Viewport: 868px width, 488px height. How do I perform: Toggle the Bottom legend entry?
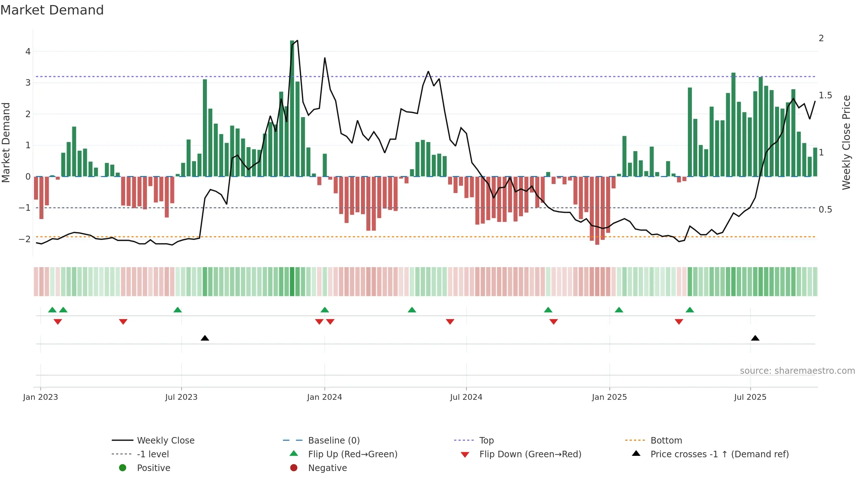[654, 440]
